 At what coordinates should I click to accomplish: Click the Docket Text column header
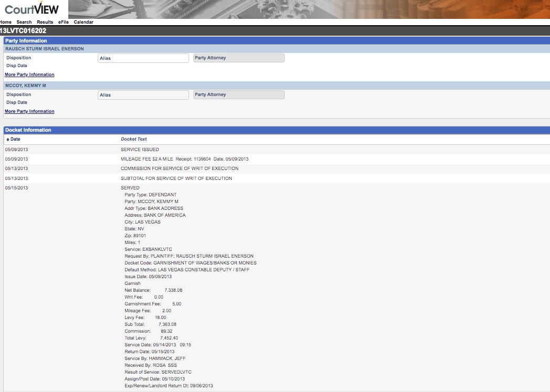pos(133,139)
